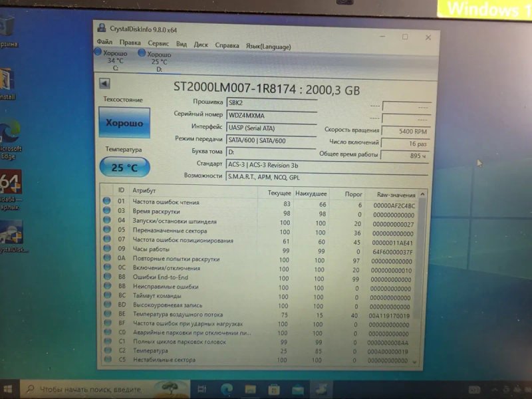Screen dimensions: 532x399
Task: Click the Атрибут column header
Action: click(144, 190)
